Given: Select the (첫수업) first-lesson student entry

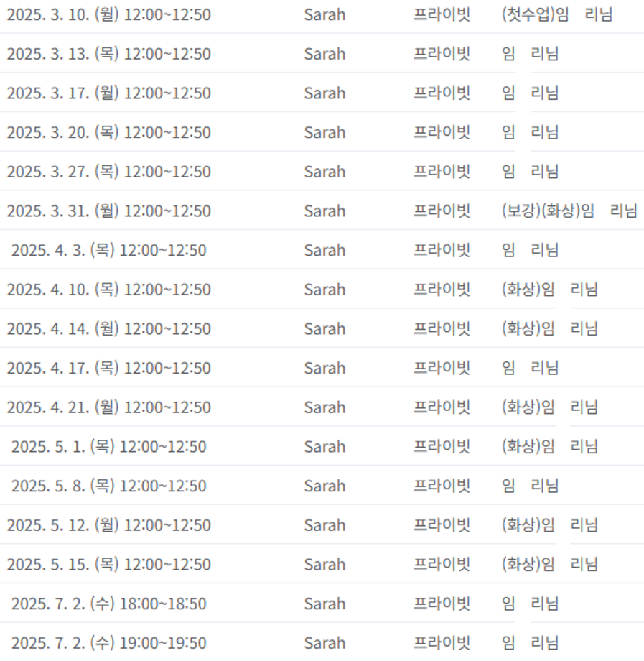Looking at the screenshot, I should 556,14.
